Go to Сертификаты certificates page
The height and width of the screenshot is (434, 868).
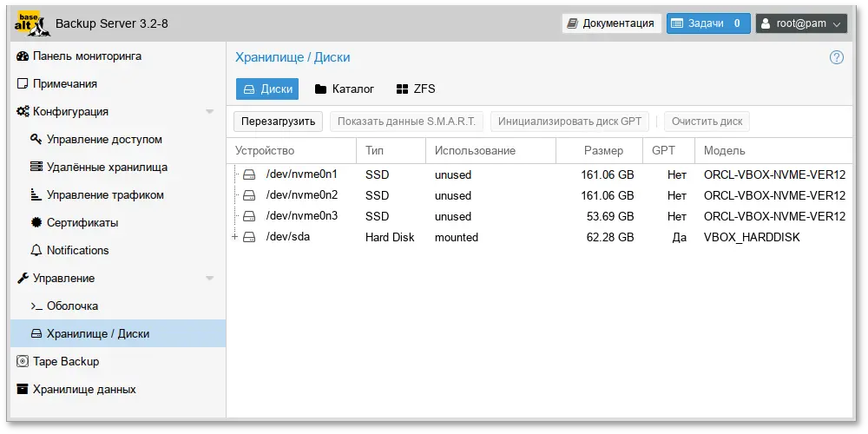(82, 223)
